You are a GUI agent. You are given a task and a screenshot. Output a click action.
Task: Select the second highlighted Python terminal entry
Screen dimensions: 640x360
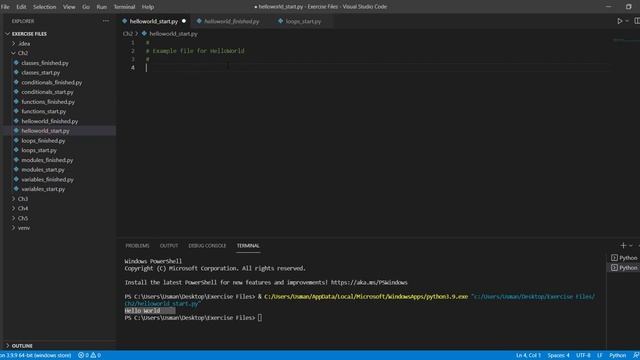624,267
